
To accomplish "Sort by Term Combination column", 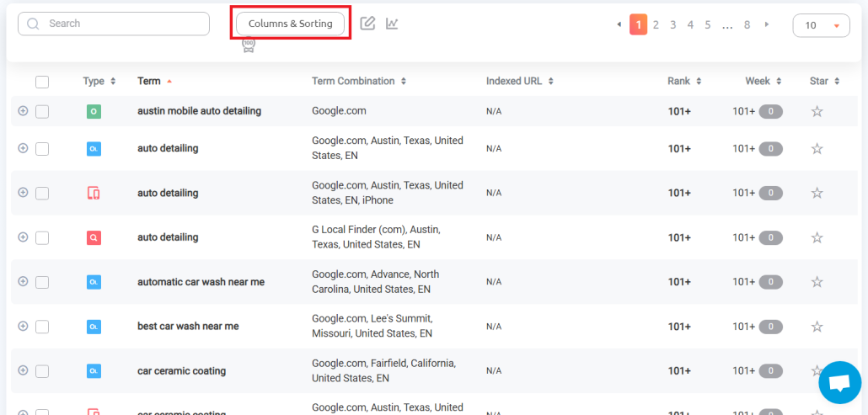I will click(359, 81).
